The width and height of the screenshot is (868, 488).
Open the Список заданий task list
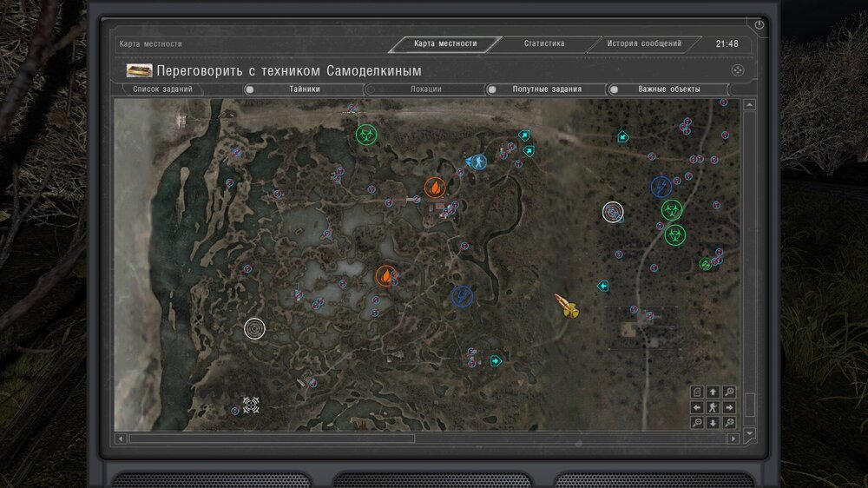[x=162, y=89]
